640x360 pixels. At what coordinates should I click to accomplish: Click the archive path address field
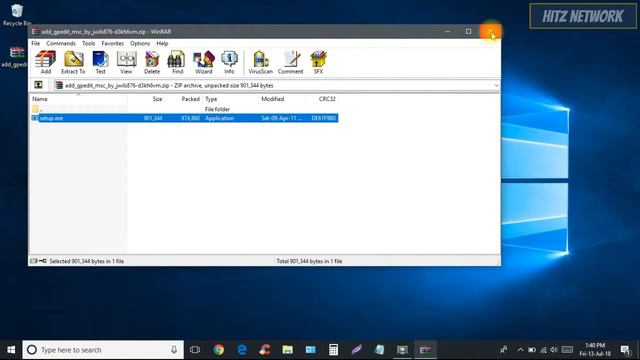(x=277, y=85)
